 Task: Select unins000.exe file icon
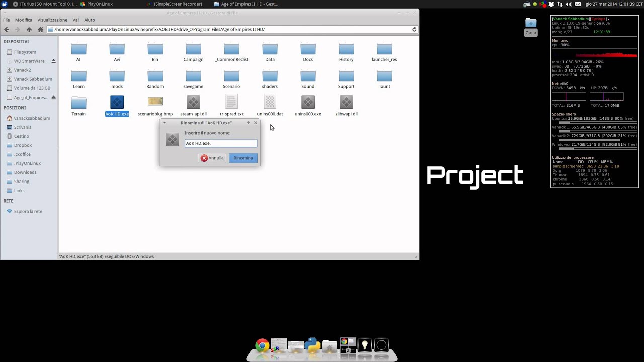coord(308,103)
